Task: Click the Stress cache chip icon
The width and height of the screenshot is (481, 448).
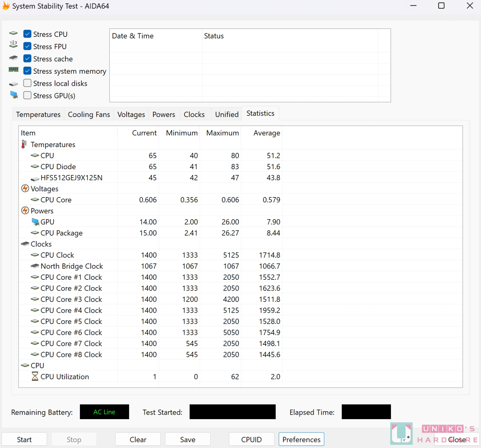Action: click(13, 58)
